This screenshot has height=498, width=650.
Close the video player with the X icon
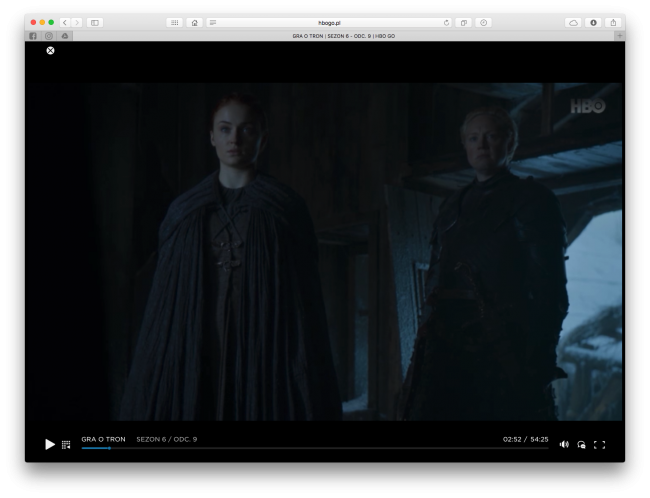tap(50, 51)
